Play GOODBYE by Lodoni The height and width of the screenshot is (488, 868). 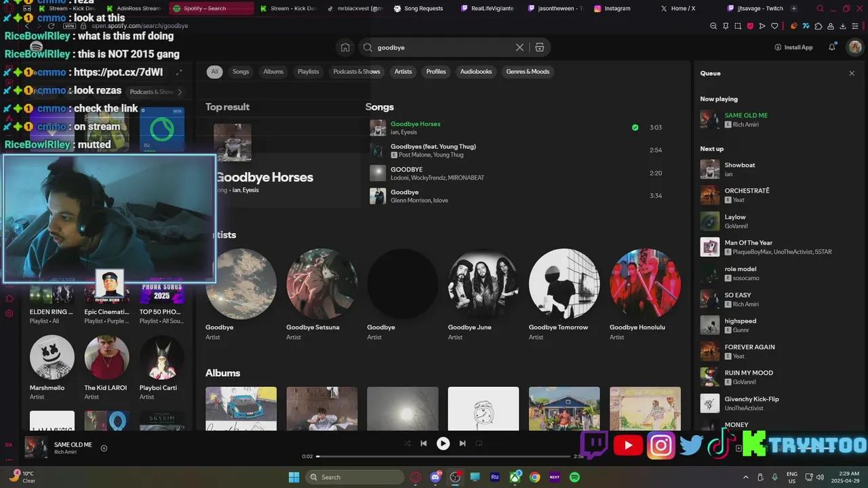(x=378, y=173)
